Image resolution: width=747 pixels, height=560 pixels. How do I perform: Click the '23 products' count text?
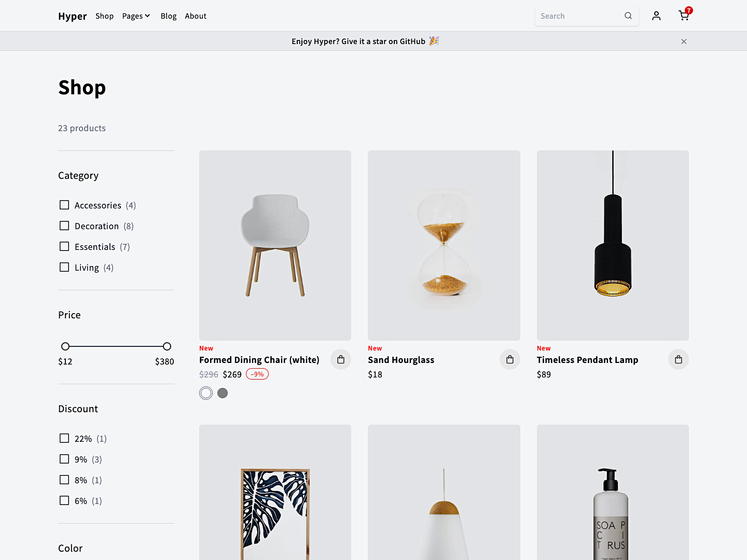(x=82, y=128)
